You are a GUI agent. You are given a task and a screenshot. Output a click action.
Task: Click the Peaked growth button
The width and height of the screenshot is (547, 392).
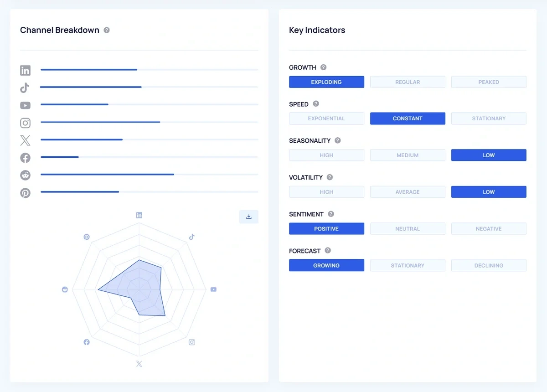tap(489, 82)
